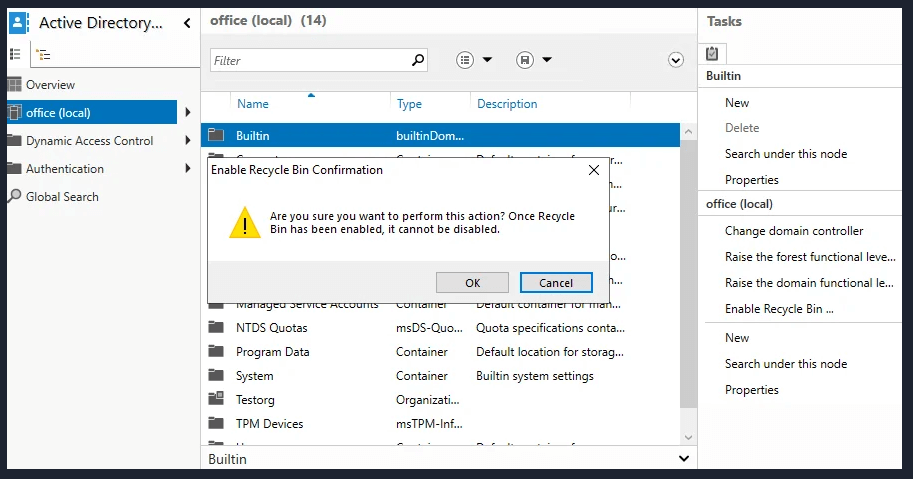The image size is (913, 479).
Task: Open Dynamic Access Control node
Action: pyautogui.click(x=90, y=140)
